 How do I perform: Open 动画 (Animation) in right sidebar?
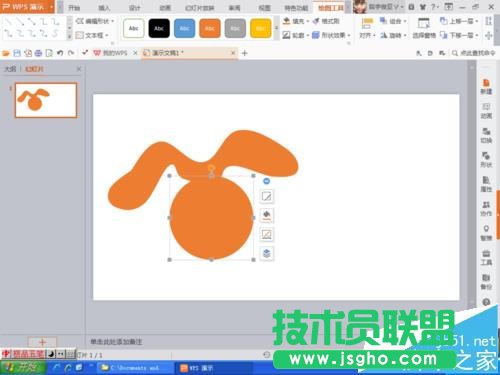[x=486, y=111]
